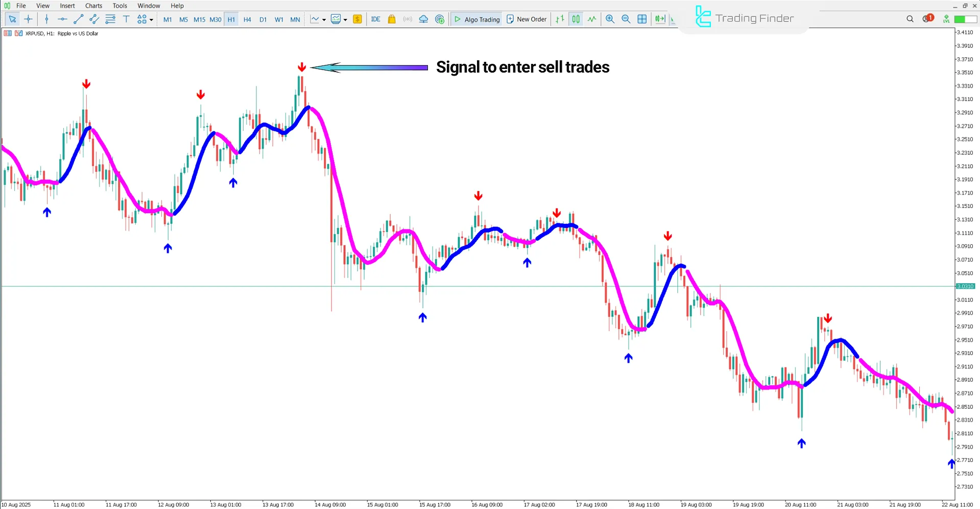This screenshot has width=980, height=509.
Task: Open the indicators dropdown arrow
Action: tap(346, 19)
